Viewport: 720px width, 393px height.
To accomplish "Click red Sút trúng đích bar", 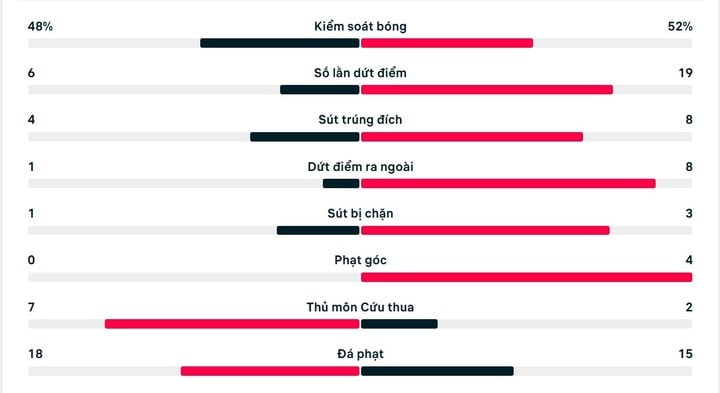I will 472,137.
